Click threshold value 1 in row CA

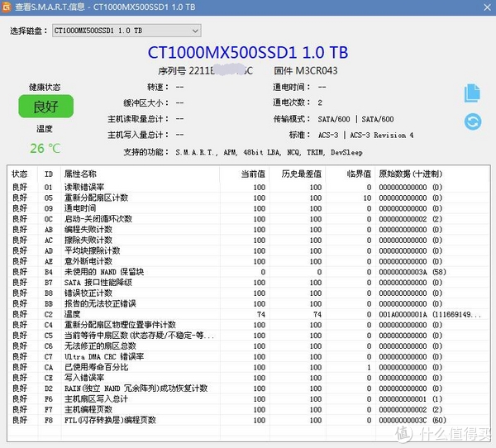(369, 368)
